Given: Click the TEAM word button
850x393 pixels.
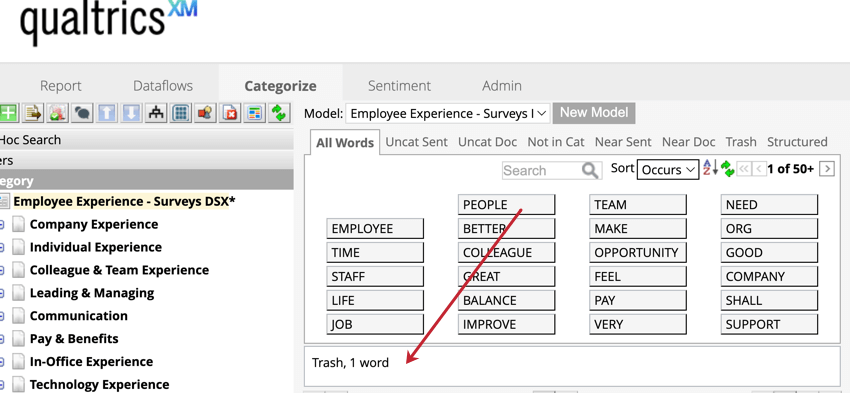Looking at the screenshot, I should click(638, 205).
